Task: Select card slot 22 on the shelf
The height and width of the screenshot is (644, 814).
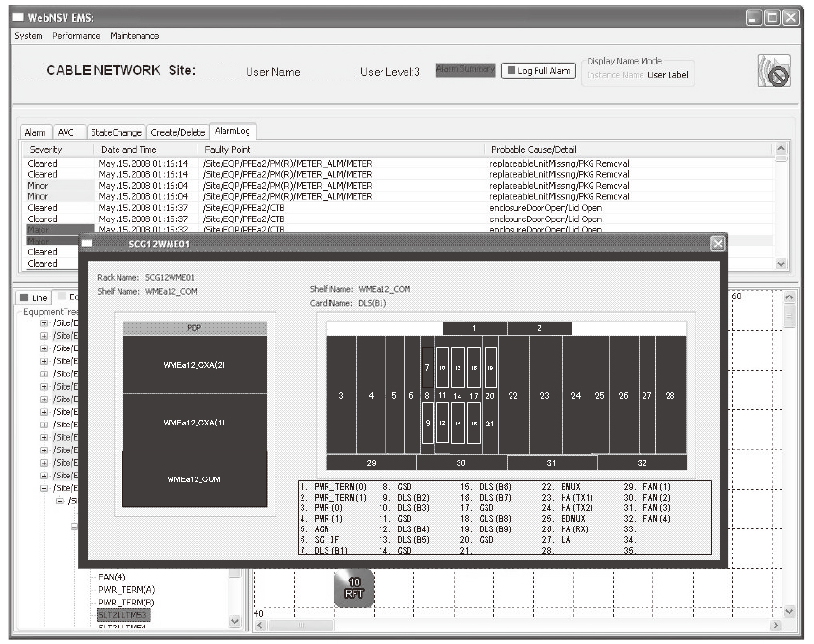Action: coord(513,395)
